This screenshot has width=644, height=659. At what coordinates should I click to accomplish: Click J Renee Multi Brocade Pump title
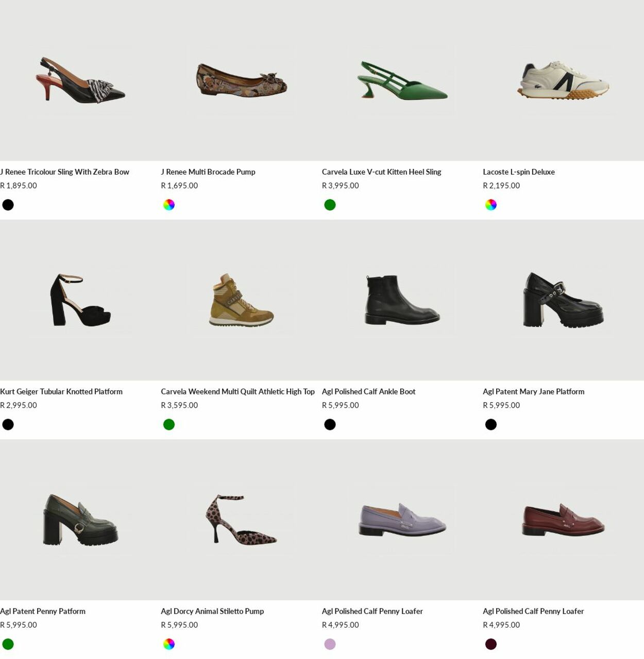pyautogui.click(x=208, y=172)
